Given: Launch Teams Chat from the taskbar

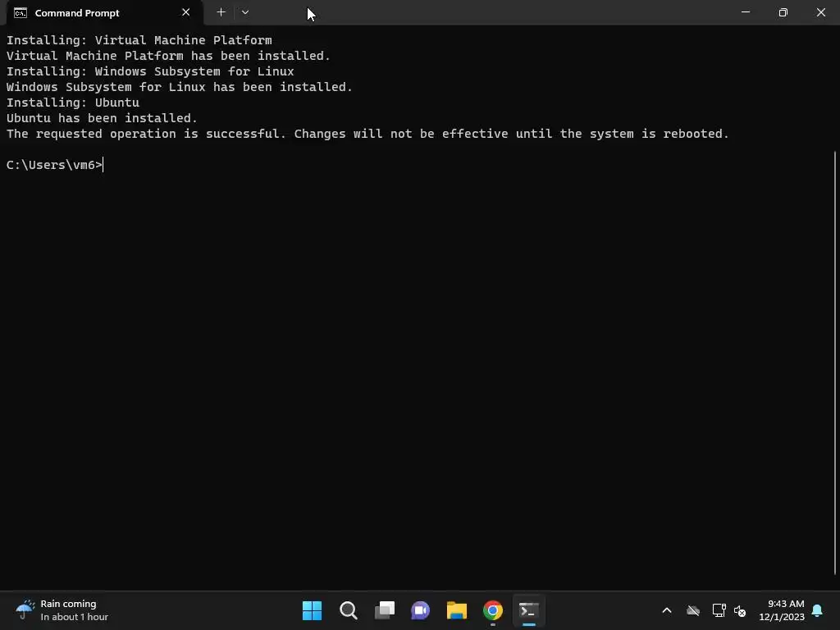Looking at the screenshot, I should (421, 610).
